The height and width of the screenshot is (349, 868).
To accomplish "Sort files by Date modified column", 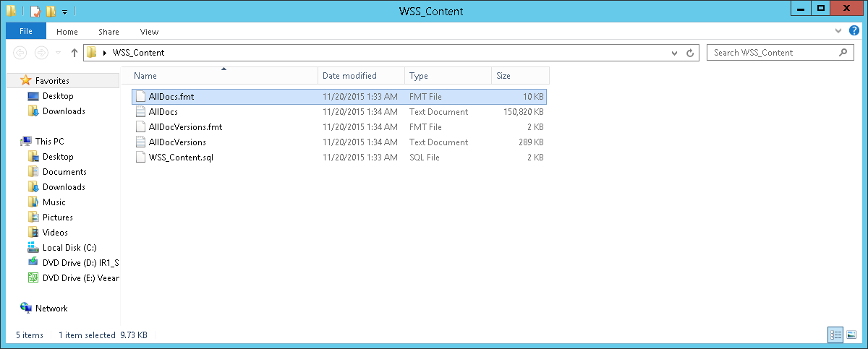I will point(349,76).
